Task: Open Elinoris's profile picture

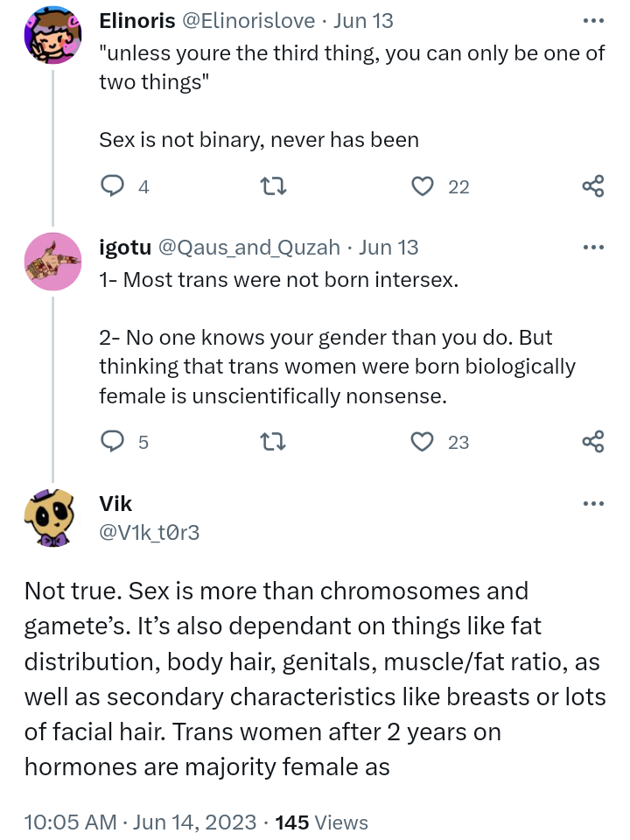Action: pos(52,35)
